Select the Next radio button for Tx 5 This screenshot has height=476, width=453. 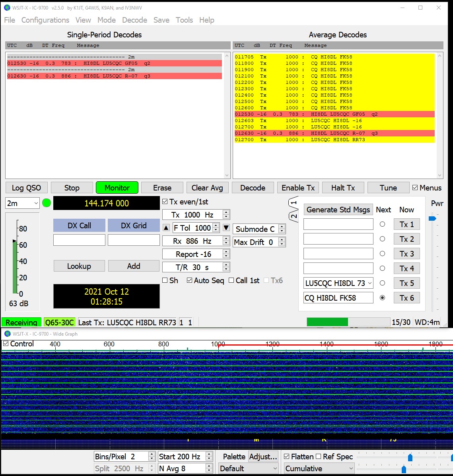pos(382,283)
